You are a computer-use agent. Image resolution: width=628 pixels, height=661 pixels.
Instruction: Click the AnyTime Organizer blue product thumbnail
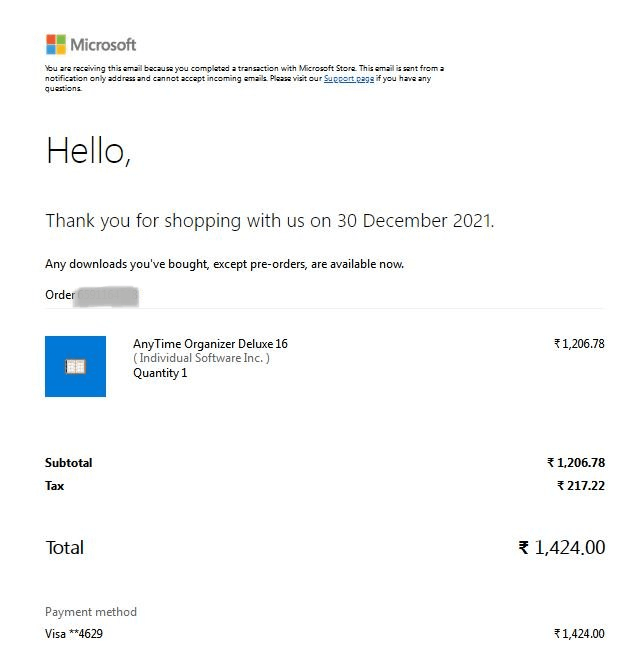pos(75,366)
